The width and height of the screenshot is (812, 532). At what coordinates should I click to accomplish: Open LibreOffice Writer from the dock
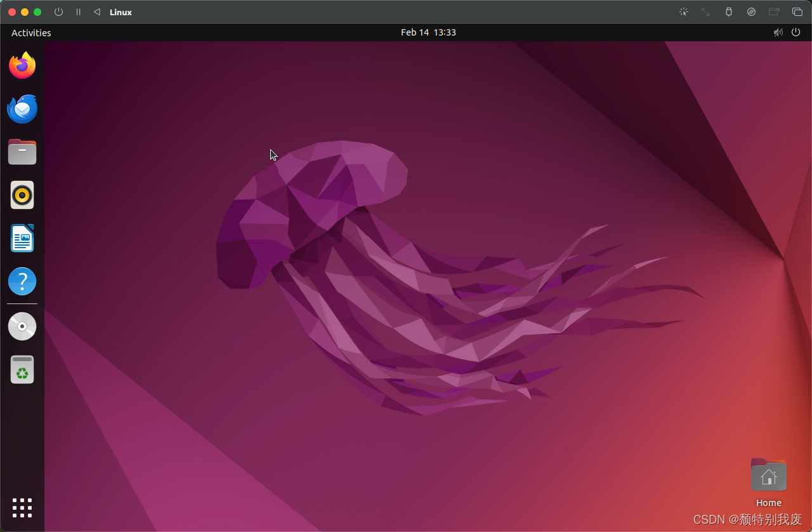pyautogui.click(x=22, y=238)
